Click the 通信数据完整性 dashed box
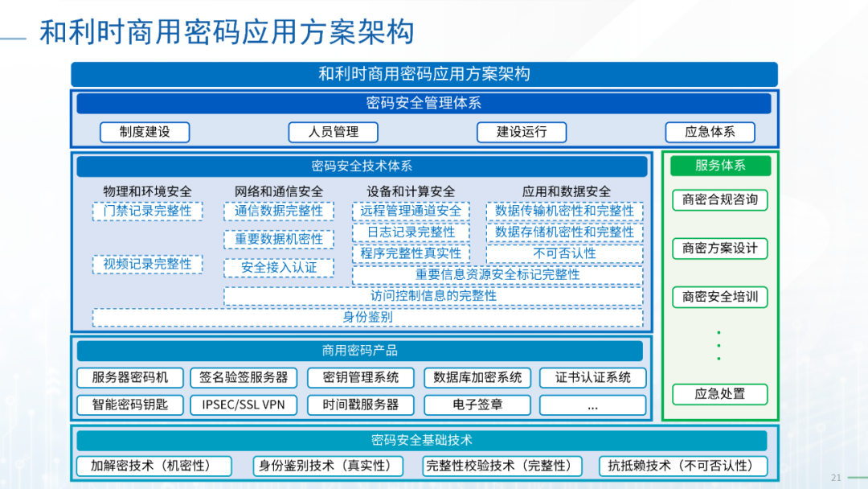Screen dimensions: 868x489 [x=278, y=211]
